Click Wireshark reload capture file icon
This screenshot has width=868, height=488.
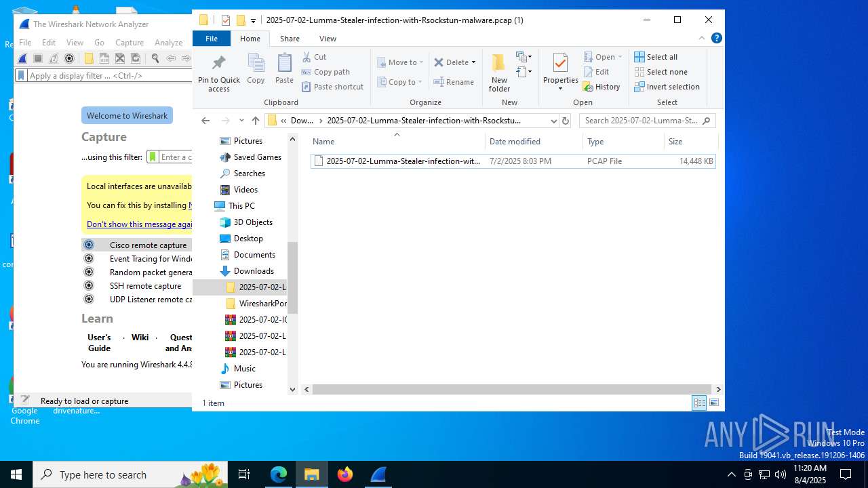[136, 58]
